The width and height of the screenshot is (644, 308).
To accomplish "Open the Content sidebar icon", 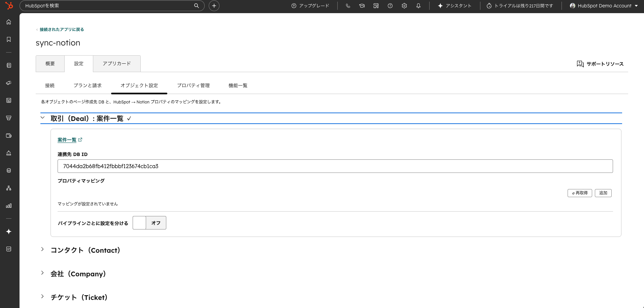I will pyautogui.click(x=9, y=100).
